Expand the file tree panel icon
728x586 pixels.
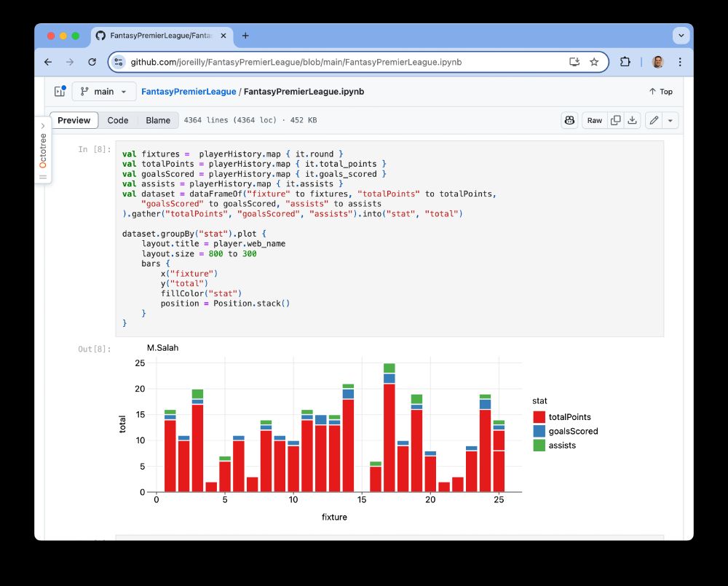tap(60, 92)
